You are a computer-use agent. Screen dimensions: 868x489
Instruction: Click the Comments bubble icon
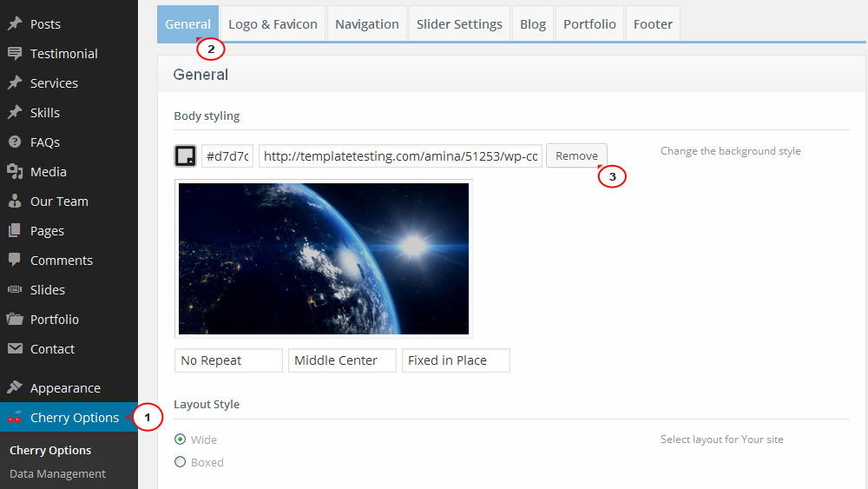pos(15,261)
